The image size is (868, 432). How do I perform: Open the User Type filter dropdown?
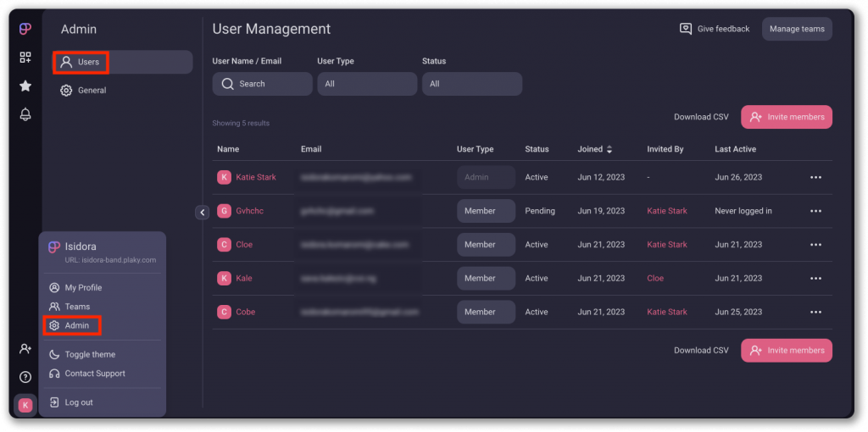367,84
